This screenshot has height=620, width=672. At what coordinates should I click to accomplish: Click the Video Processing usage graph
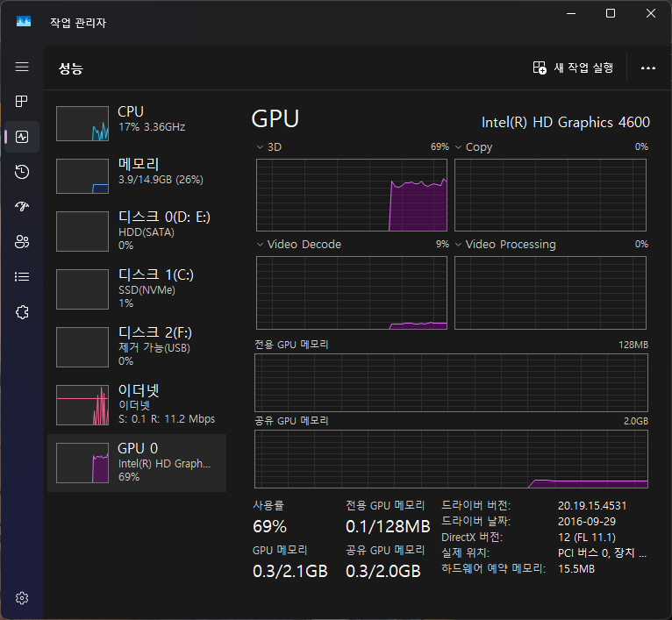550,293
